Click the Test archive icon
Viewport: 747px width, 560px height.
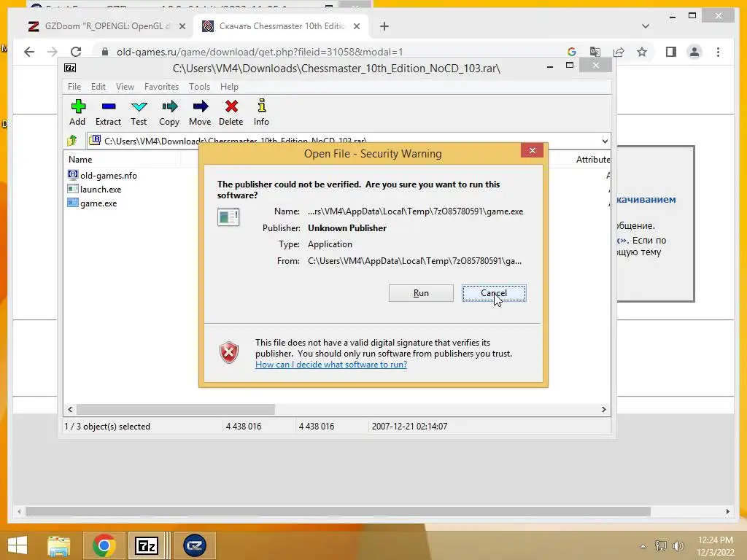(x=139, y=112)
